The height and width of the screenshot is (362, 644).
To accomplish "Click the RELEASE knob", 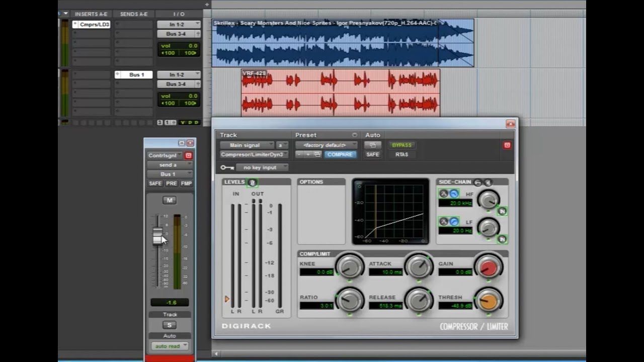I will click(x=419, y=300).
